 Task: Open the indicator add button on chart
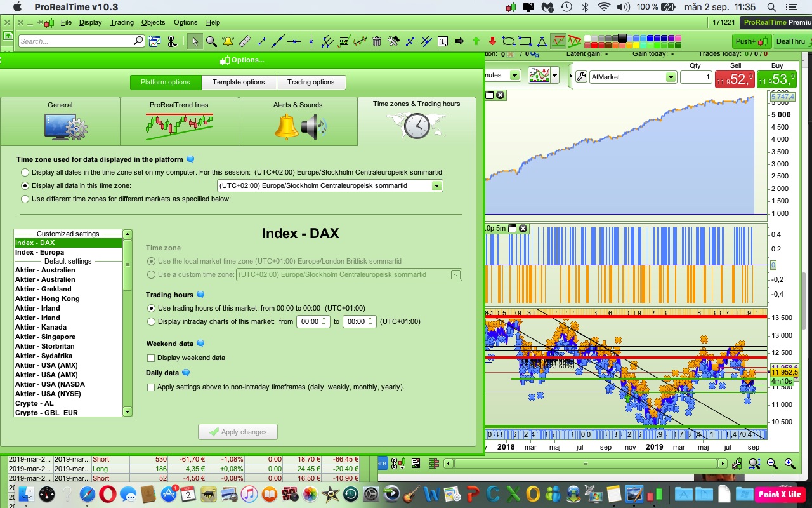point(539,76)
